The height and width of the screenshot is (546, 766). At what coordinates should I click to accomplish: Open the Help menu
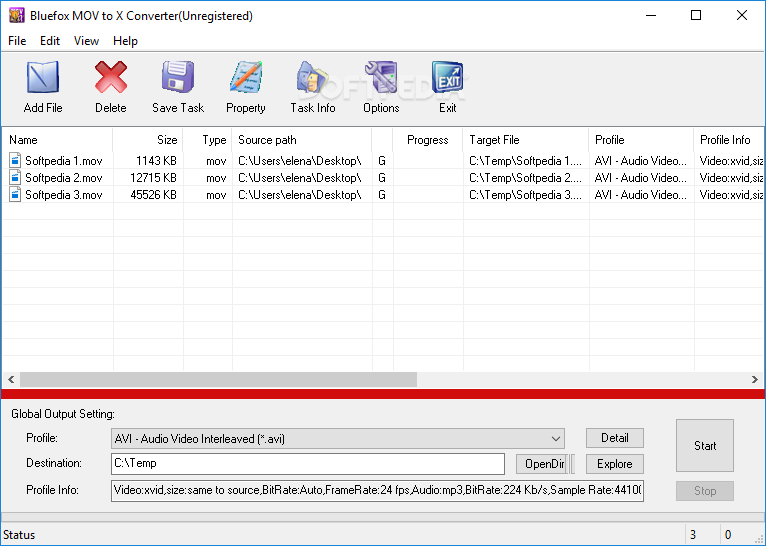pyautogui.click(x=125, y=41)
